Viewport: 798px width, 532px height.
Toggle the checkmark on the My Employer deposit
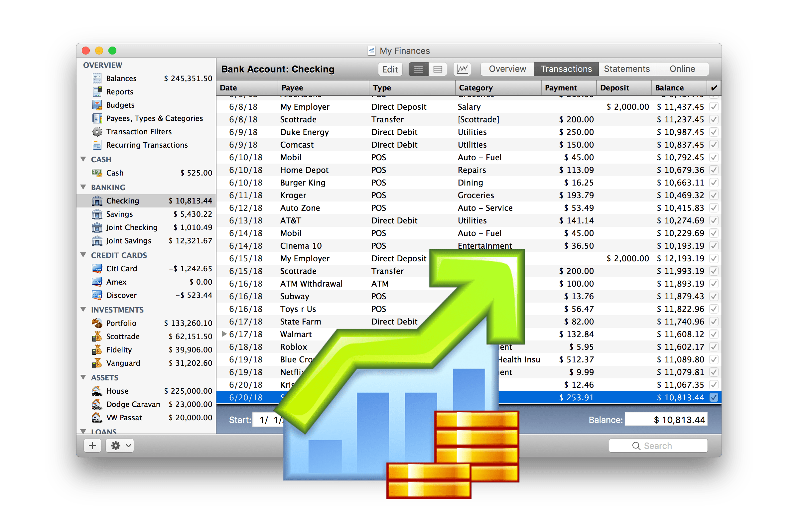[714, 106]
